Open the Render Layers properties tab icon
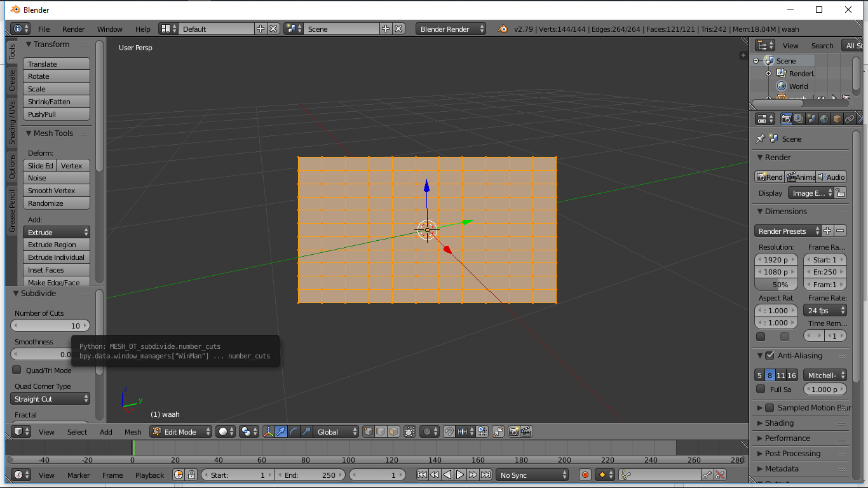 [799, 119]
